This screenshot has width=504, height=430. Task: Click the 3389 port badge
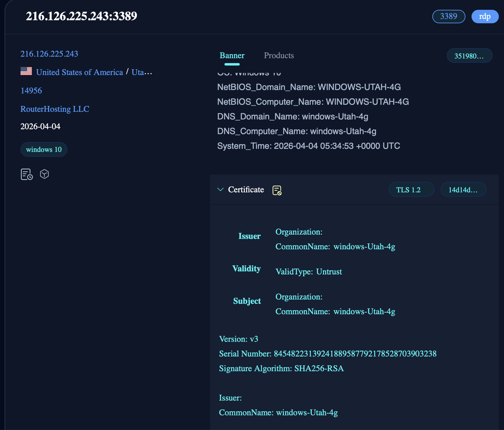[x=449, y=16]
